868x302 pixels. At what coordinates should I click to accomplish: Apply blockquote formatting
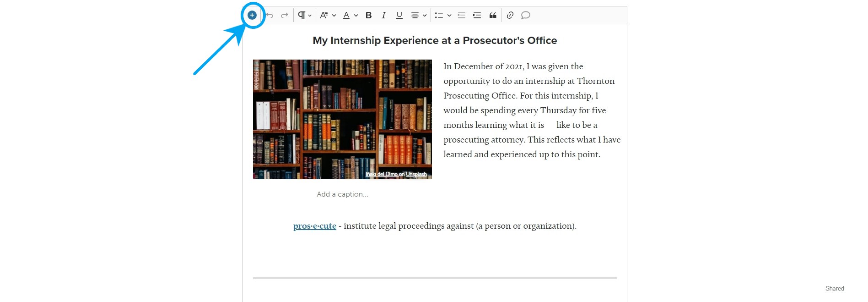493,15
